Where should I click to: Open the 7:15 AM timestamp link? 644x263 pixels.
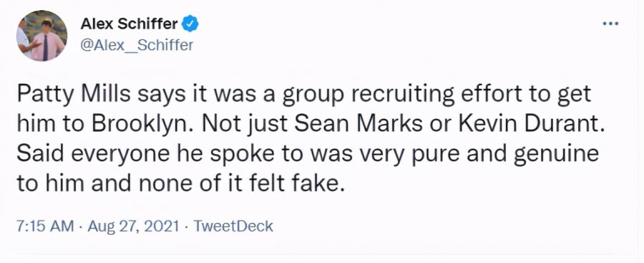tap(45, 226)
